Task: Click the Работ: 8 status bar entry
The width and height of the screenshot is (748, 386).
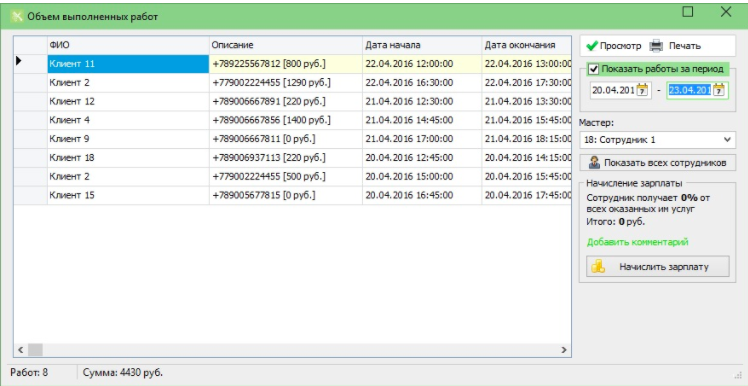Action: [x=29, y=372]
